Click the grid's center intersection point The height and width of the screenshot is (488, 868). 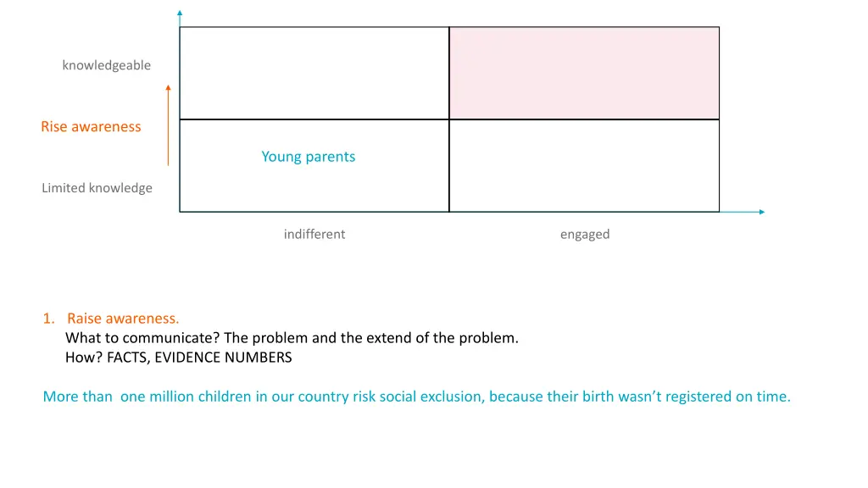pyautogui.click(x=449, y=119)
